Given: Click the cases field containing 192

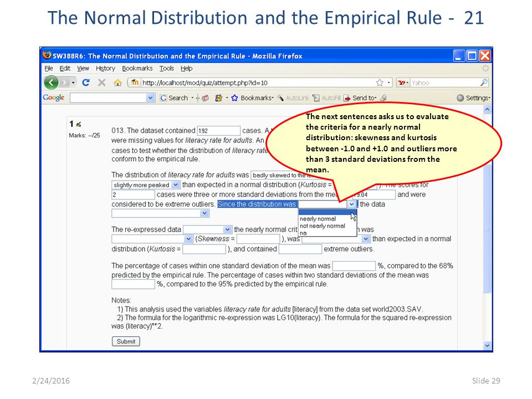Looking at the screenshot, I should pyautogui.click(x=218, y=131).
